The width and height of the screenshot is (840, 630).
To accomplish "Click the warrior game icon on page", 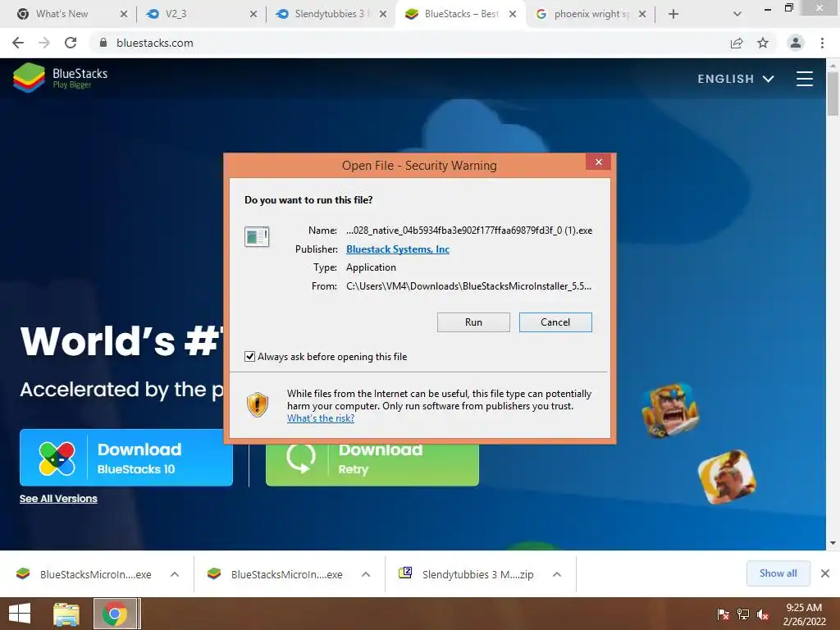I will click(670, 410).
